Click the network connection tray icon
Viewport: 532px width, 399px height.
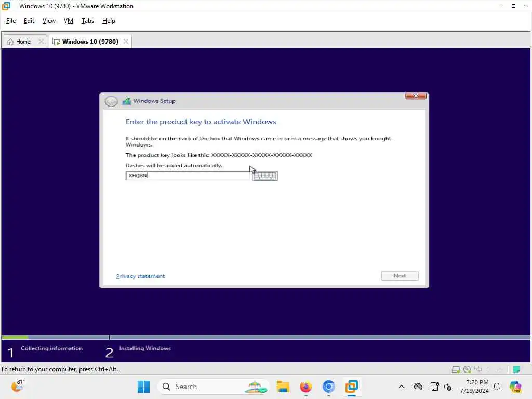pos(434,387)
